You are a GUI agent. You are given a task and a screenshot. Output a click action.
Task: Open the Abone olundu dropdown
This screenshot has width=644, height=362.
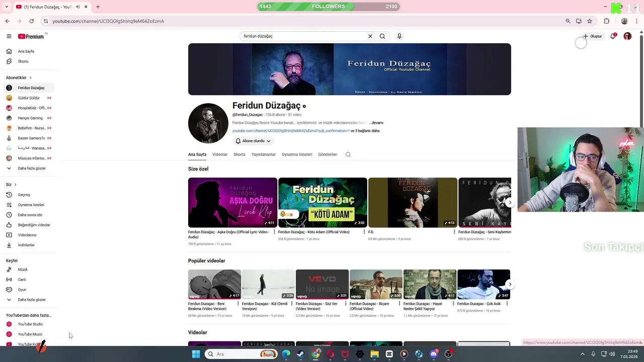[x=253, y=141]
